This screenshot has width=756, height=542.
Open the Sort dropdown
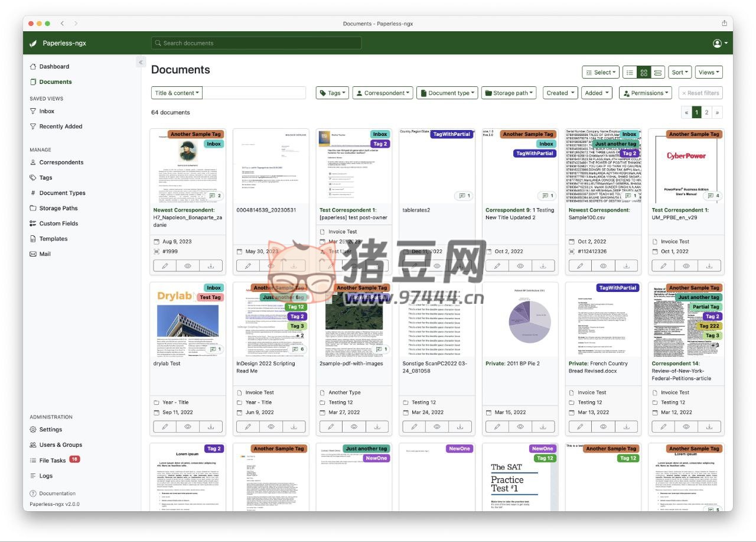pyautogui.click(x=680, y=72)
